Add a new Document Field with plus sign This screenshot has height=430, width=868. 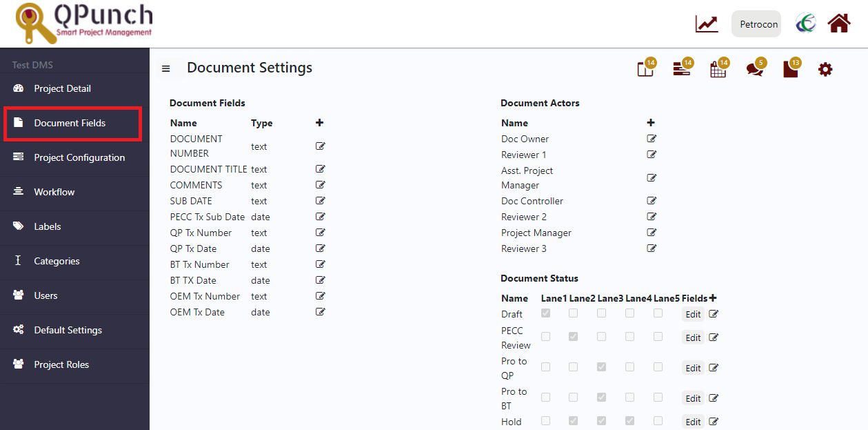(319, 122)
